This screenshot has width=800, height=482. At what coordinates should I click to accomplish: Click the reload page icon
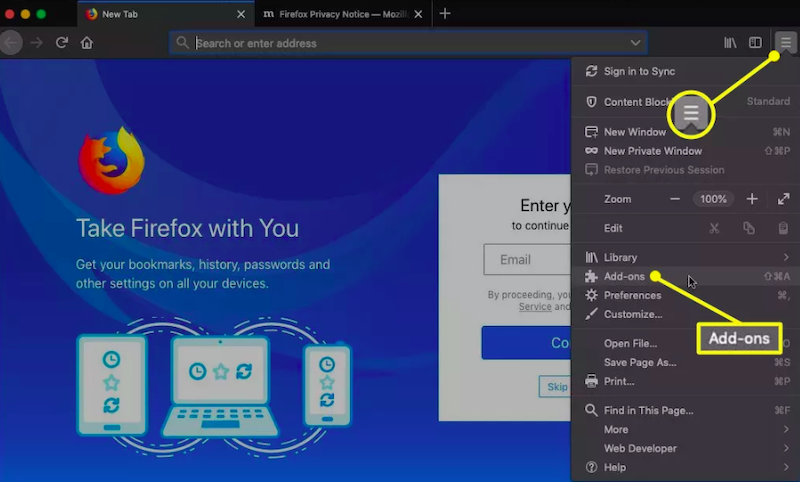tap(62, 43)
